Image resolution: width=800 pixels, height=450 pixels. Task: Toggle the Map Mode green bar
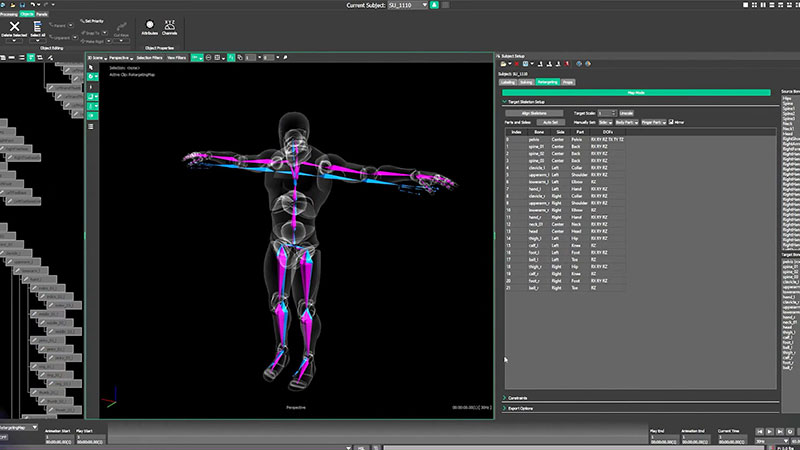[x=636, y=92]
